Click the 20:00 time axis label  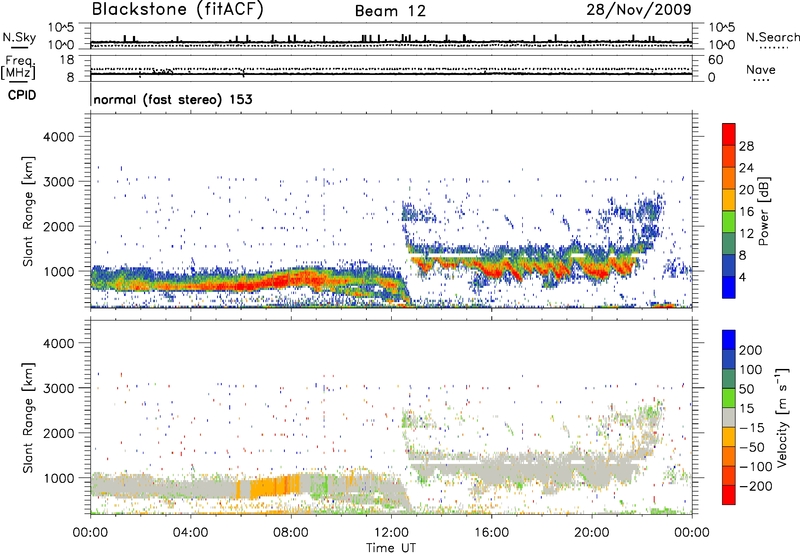tap(591, 533)
